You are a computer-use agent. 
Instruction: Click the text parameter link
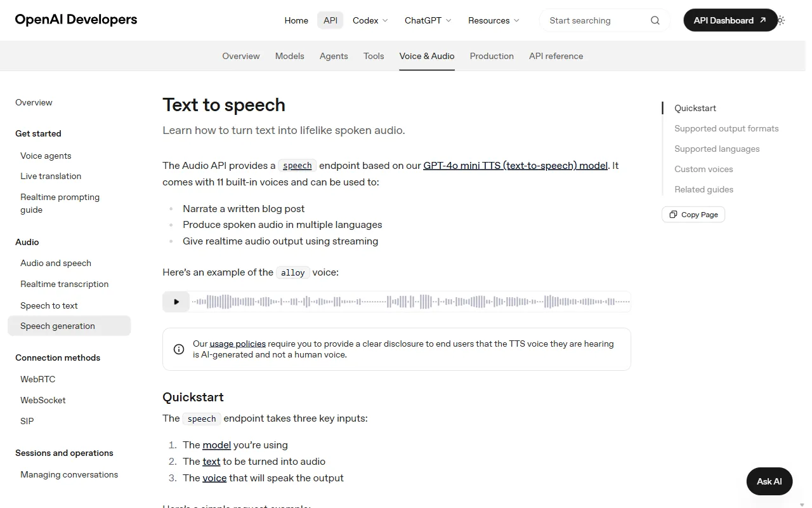211,462
